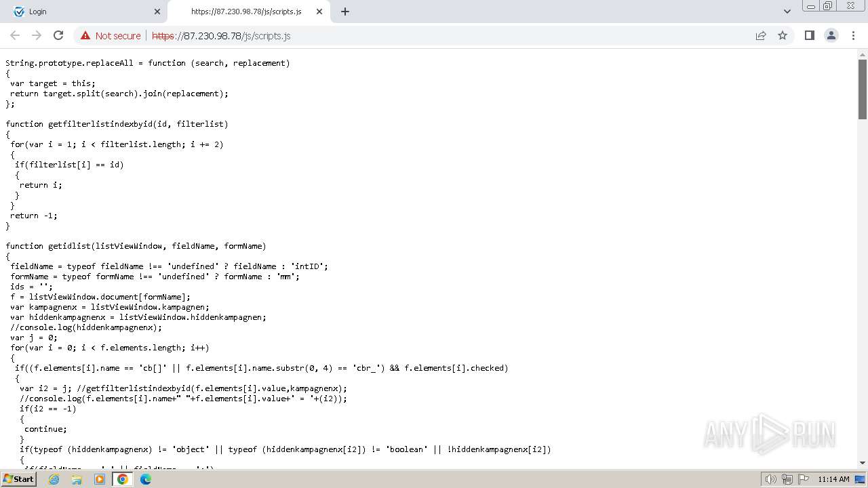Click 'var i2 = j;' line
The height and width of the screenshot is (488, 868).
pos(183,388)
